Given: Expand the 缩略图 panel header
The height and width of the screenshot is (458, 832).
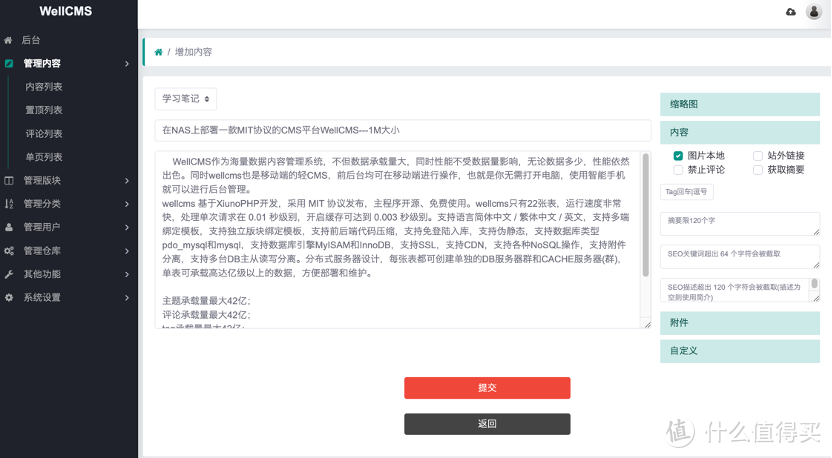Looking at the screenshot, I should coord(740,104).
